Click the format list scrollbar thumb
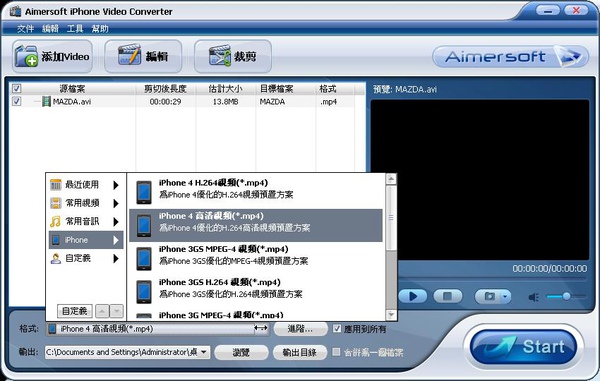 click(x=391, y=218)
